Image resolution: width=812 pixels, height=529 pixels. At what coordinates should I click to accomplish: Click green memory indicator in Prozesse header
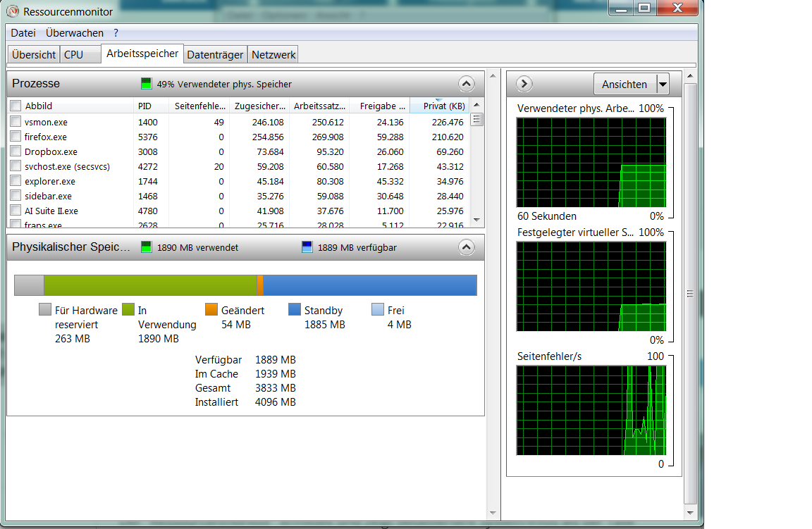pos(146,83)
